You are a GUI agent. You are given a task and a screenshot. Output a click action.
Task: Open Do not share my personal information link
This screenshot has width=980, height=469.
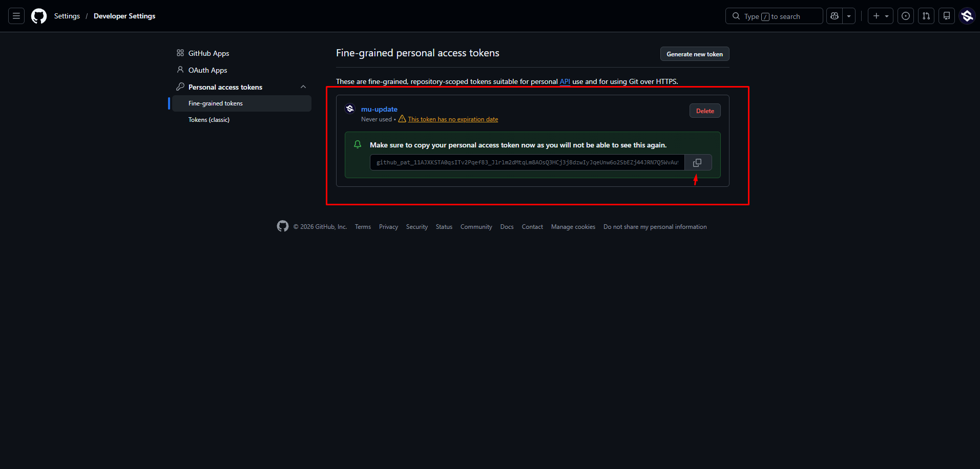tap(655, 227)
